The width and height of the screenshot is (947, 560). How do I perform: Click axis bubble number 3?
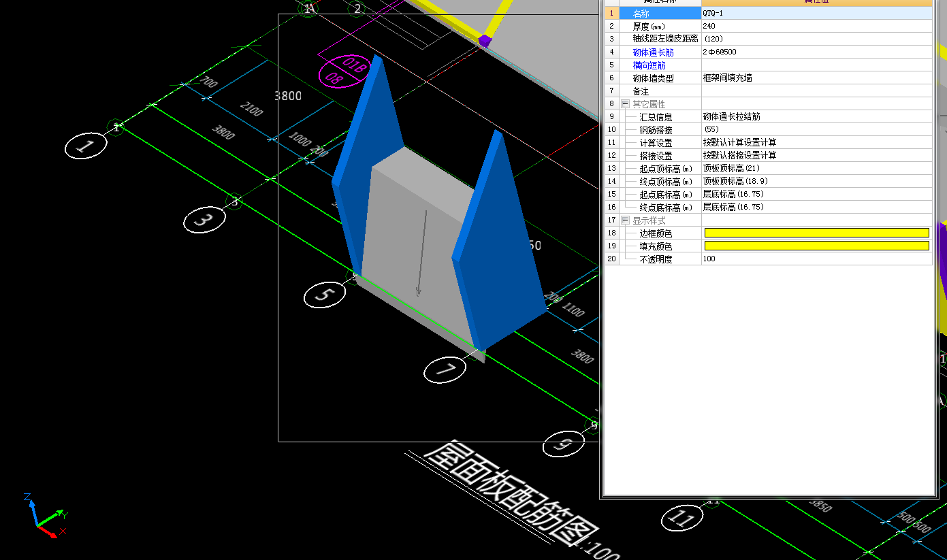[x=204, y=220]
